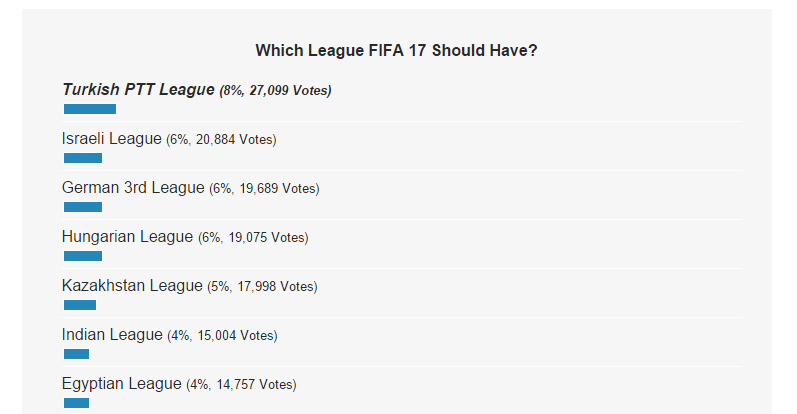
Task: Click the Egyptian League blue bar
Action: [x=76, y=403]
